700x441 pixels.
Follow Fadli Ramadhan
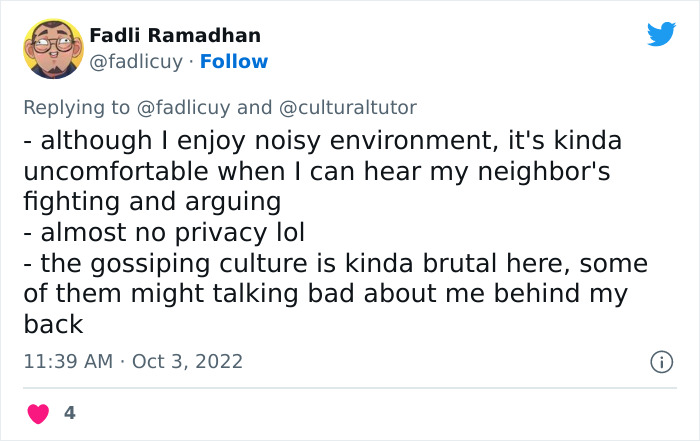[x=234, y=62]
